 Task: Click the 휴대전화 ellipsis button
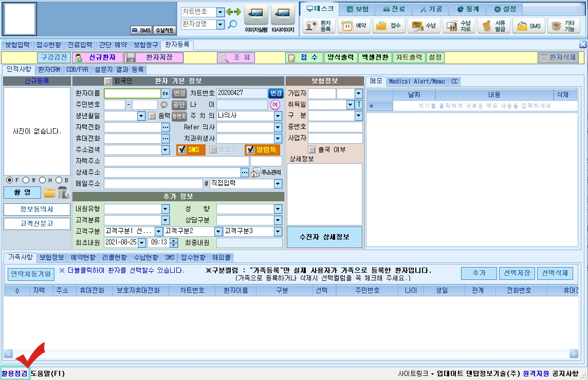tap(166, 139)
